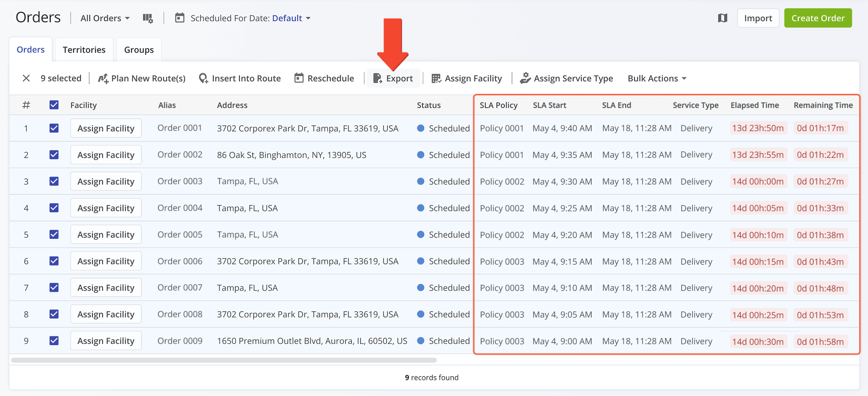Switch to the Territories tab
Image resolution: width=868 pixels, height=396 pixels.
84,49
